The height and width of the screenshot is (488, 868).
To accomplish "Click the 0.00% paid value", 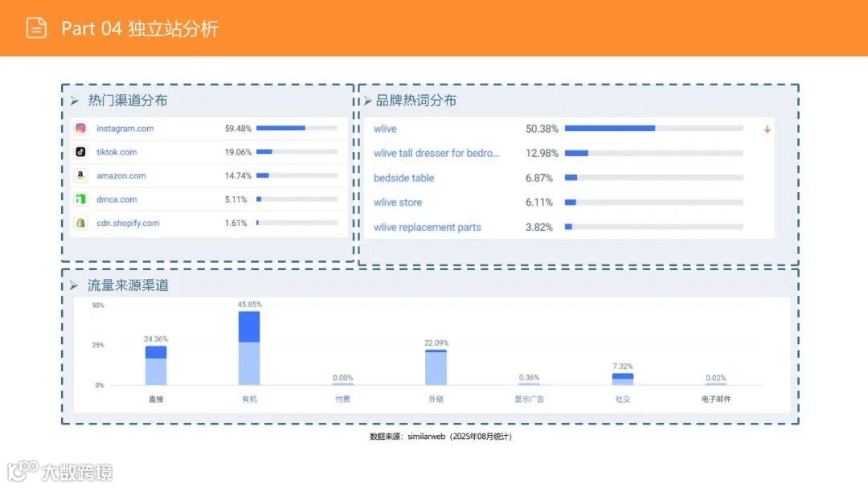I will click(x=342, y=378).
